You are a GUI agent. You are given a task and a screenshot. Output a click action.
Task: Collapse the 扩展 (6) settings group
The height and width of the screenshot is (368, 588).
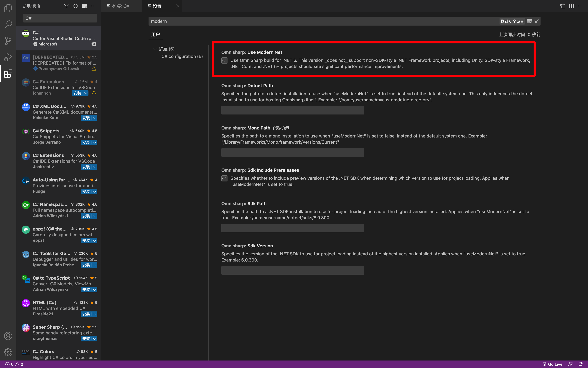(x=155, y=49)
